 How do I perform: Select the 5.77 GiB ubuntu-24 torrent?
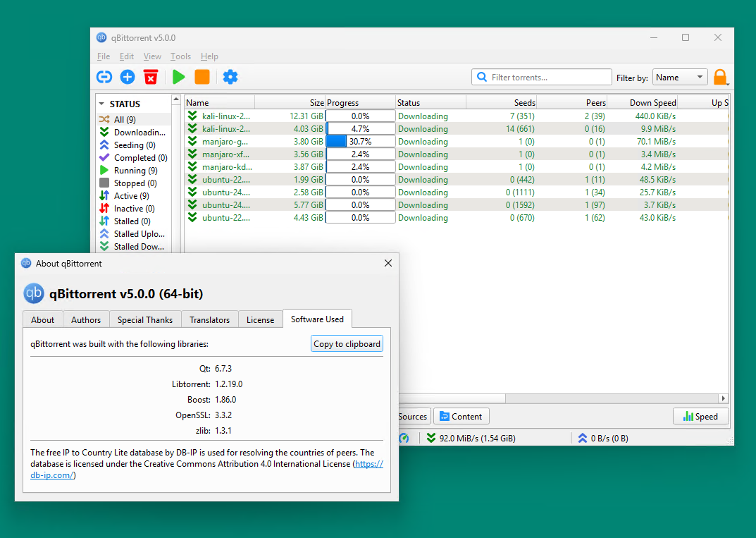(x=456, y=205)
